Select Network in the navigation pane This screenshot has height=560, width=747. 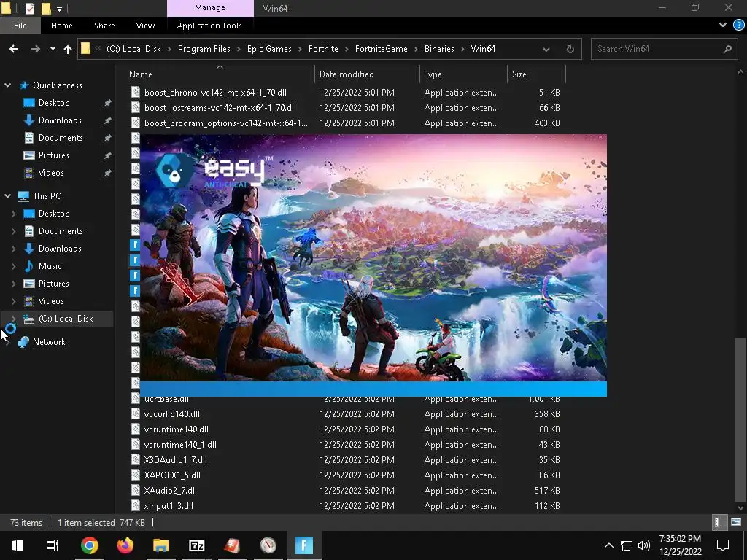click(x=49, y=342)
